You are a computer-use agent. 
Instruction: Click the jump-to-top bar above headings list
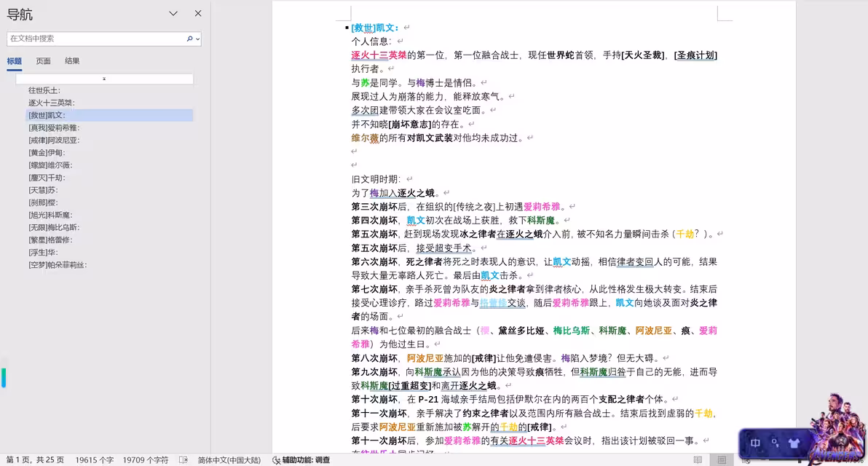tap(104, 79)
